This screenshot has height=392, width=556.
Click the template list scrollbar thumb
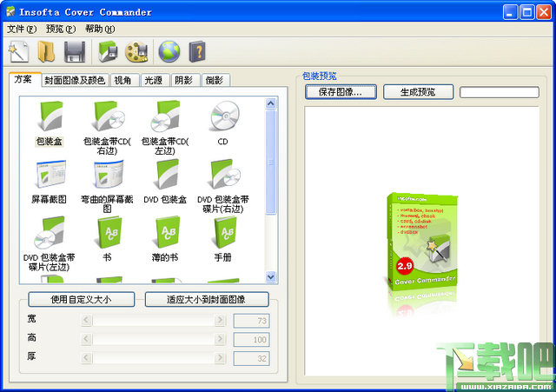pos(271,163)
